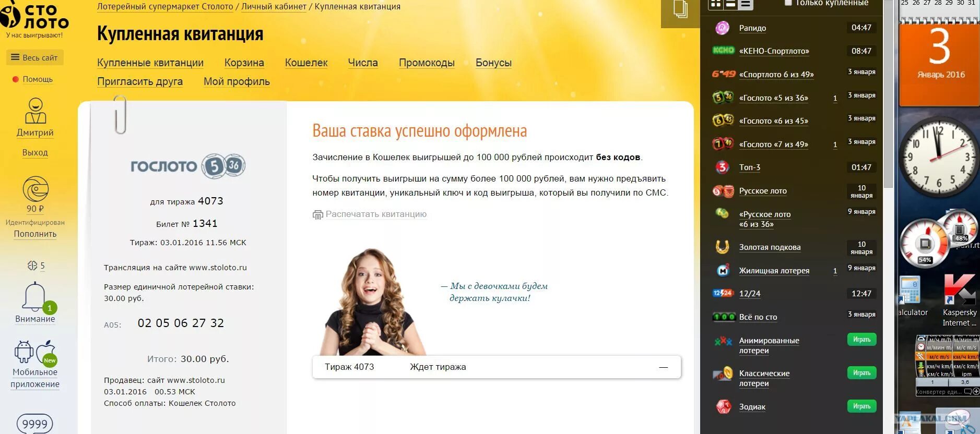Screen dimensions: 980x434
Task: Open the Кошелек tab
Action: pos(306,63)
